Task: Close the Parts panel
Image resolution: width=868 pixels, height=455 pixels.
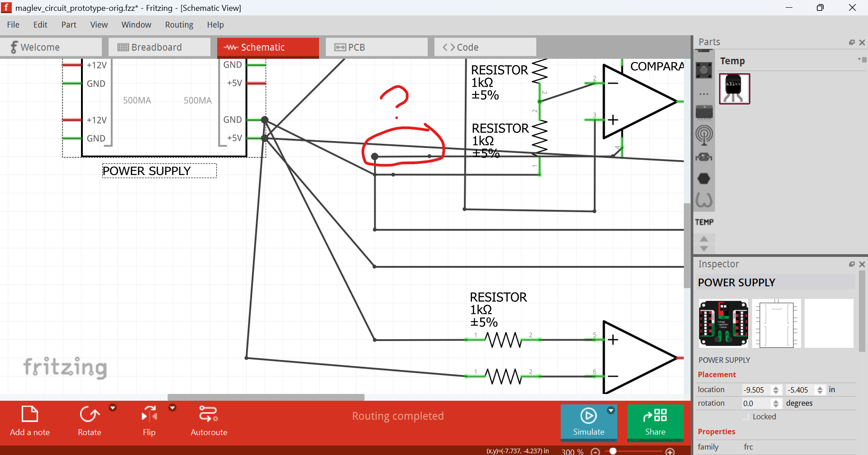Action: tap(862, 42)
